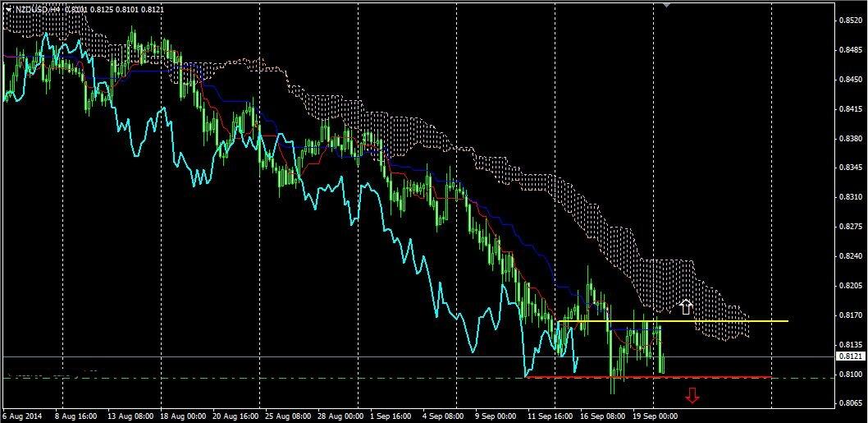Select the red horizontal support line
Screen dimensions: 868x423
point(648,377)
